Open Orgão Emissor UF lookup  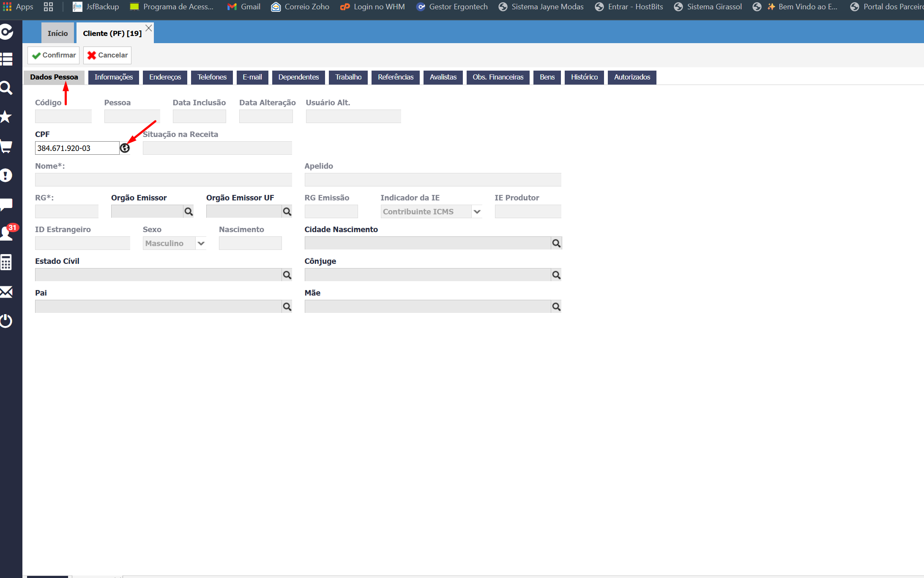287,211
